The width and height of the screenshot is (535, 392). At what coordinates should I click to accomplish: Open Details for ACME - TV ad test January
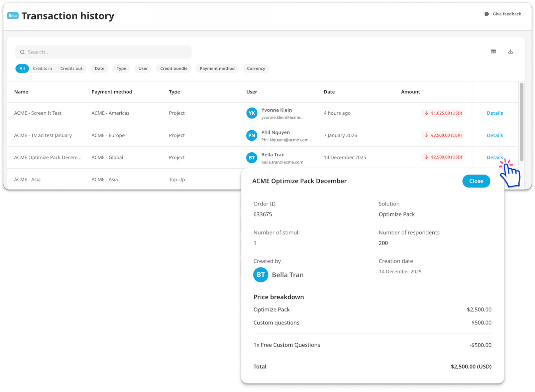(495, 135)
